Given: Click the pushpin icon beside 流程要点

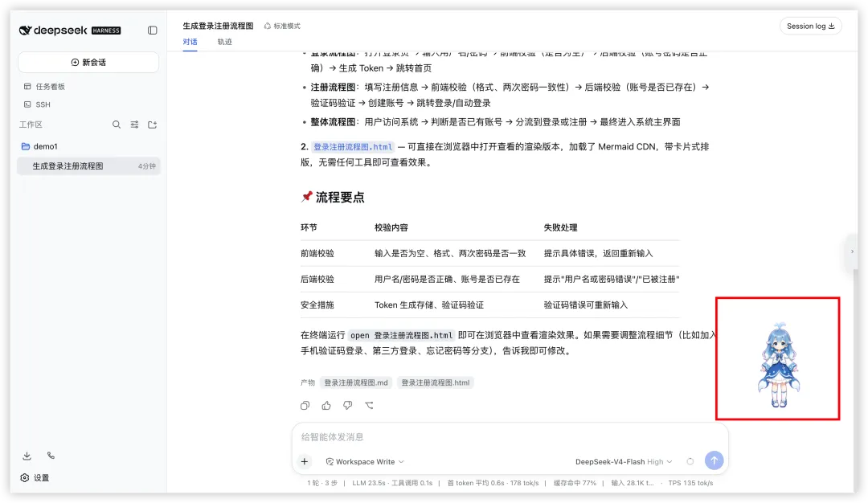Looking at the screenshot, I should [x=307, y=197].
